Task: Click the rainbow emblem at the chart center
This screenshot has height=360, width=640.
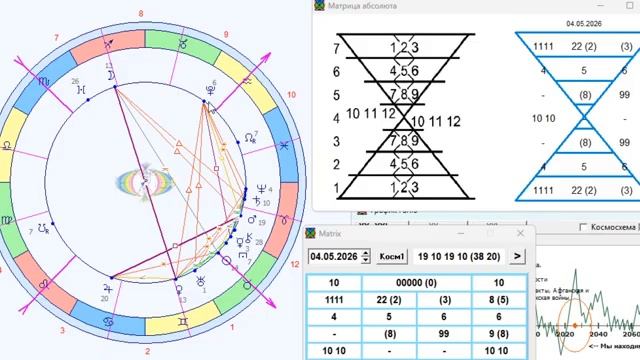Action: click(145, 182)
